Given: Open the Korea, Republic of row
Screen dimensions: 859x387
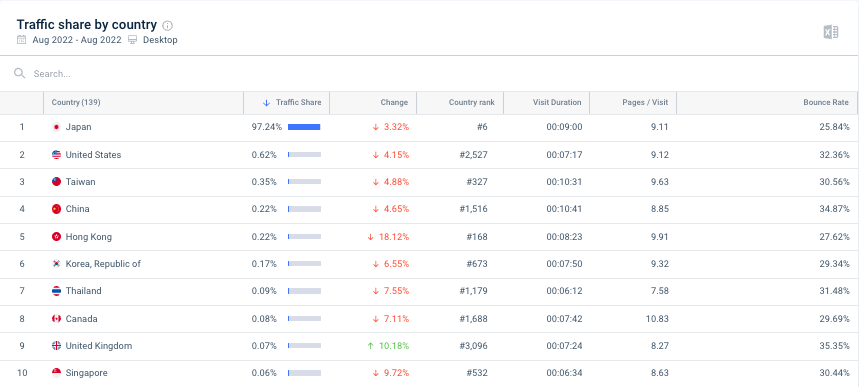Looking at the screenshot, I should (x=429, y=264).
